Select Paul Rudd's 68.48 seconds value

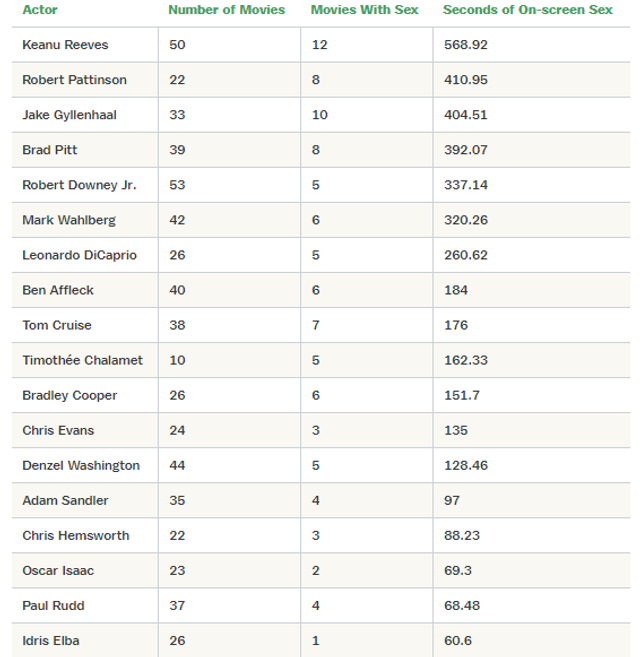click(461, 605)
